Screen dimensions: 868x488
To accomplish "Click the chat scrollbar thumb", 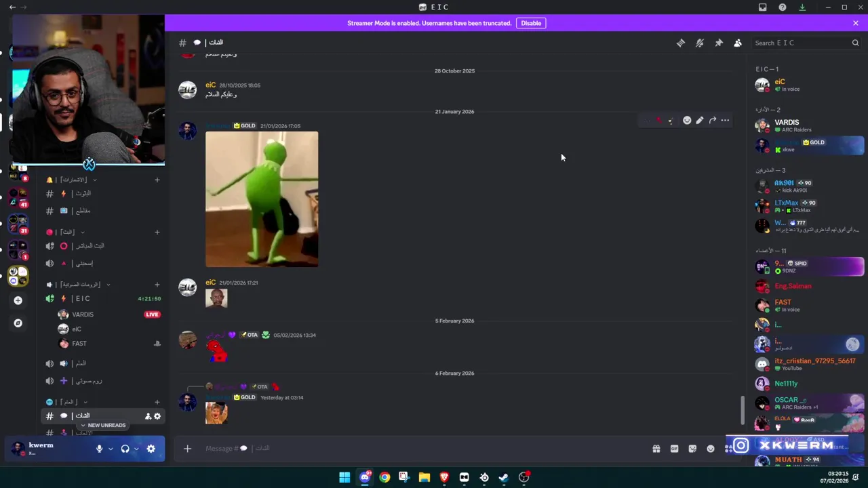I will click(743, 411).
